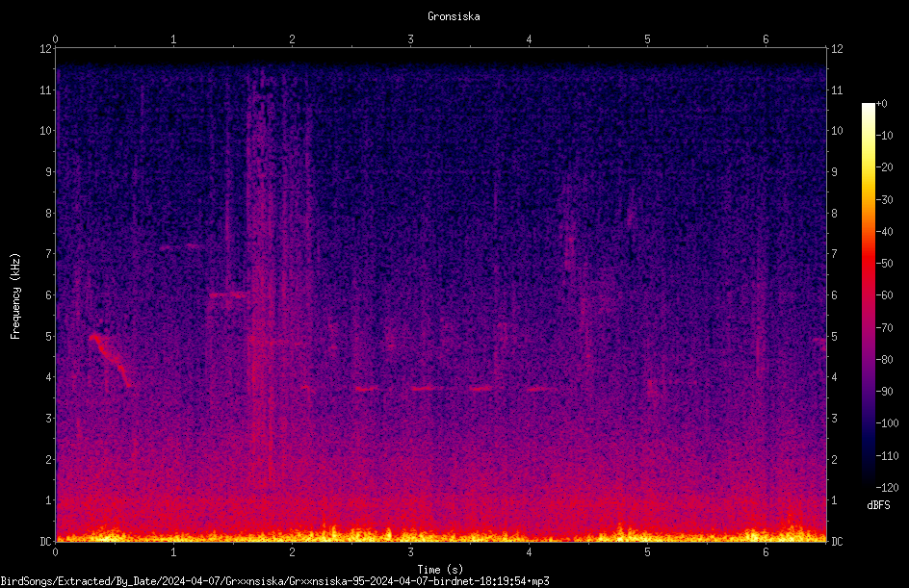909x588 pixels.
Task: Click the -120 label of the color scale
Action: point(887,487)
